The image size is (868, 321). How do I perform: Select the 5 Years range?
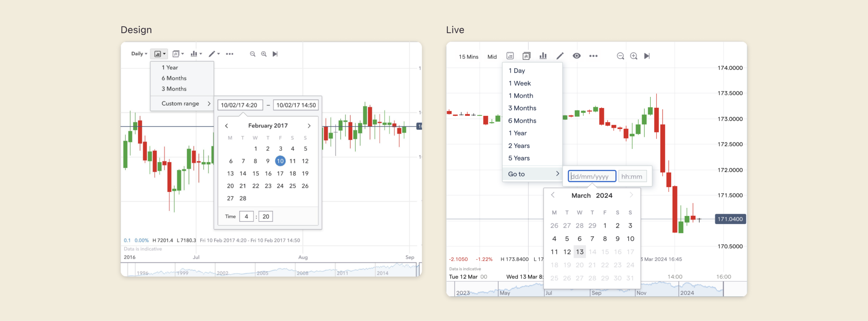tap(532, 158)
